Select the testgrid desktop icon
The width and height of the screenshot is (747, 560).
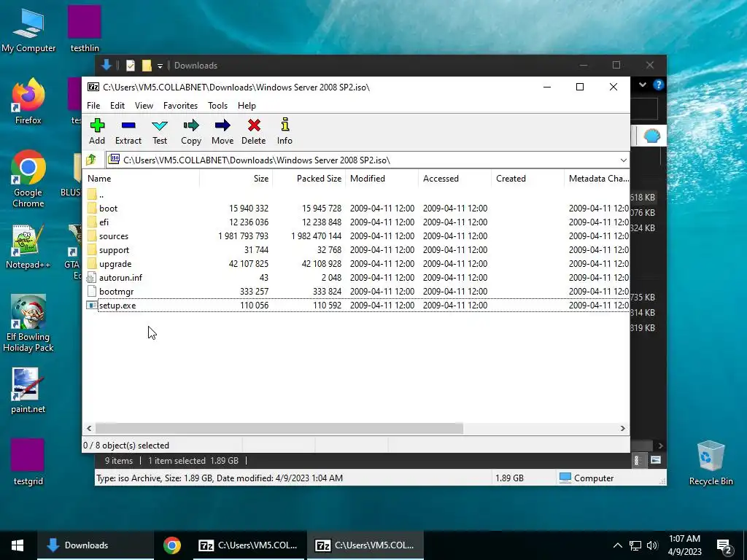(x=28, y=462)
